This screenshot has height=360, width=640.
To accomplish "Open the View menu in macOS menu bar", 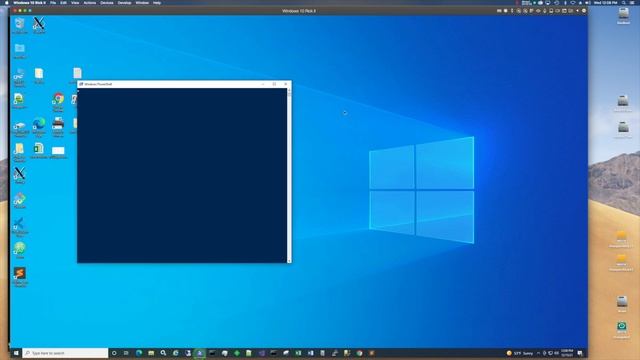I will point(75,2).
